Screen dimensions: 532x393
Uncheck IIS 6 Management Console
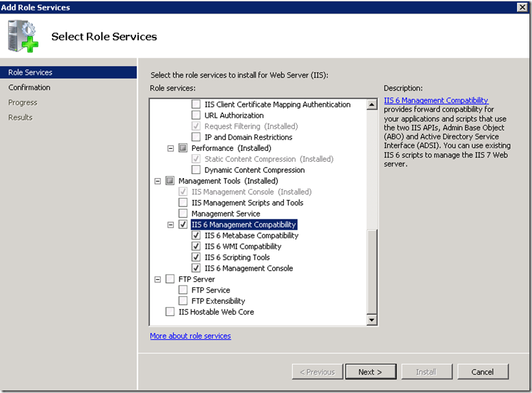click(196, 268)
